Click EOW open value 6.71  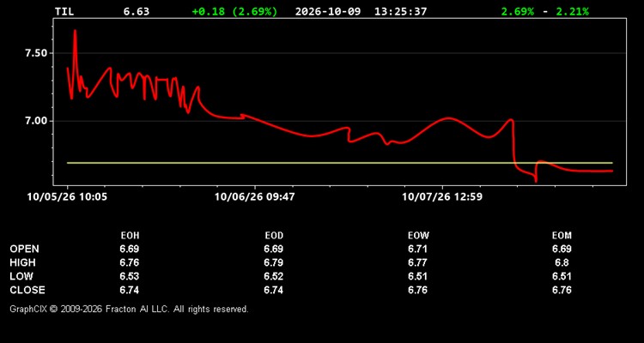pos(417,249)
